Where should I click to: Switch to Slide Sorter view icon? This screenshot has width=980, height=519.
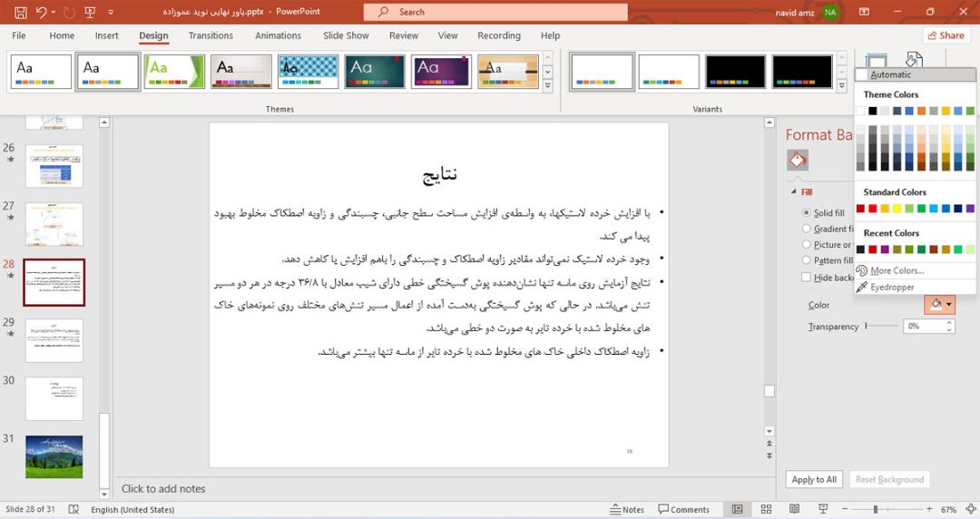point(766,509)
